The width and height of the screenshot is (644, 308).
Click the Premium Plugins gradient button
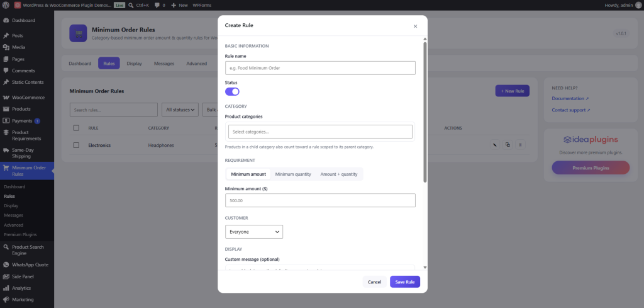click(x=591, y=168)
